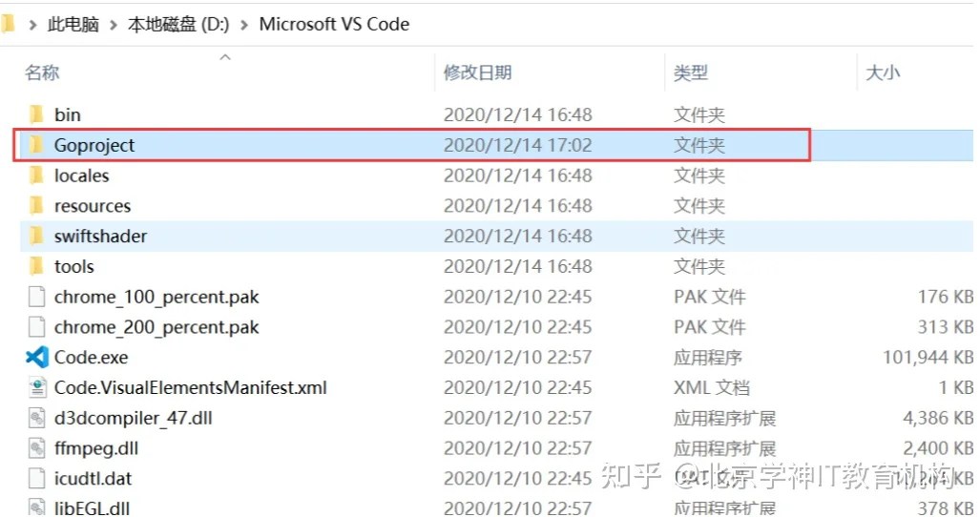
Task: Click PAK 文件 type of chrome_100_percent.pak
Action: coord(709,297)
